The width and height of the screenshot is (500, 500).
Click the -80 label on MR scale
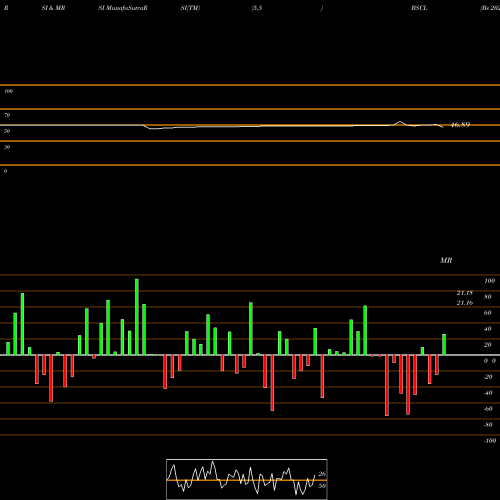(488, 425)
